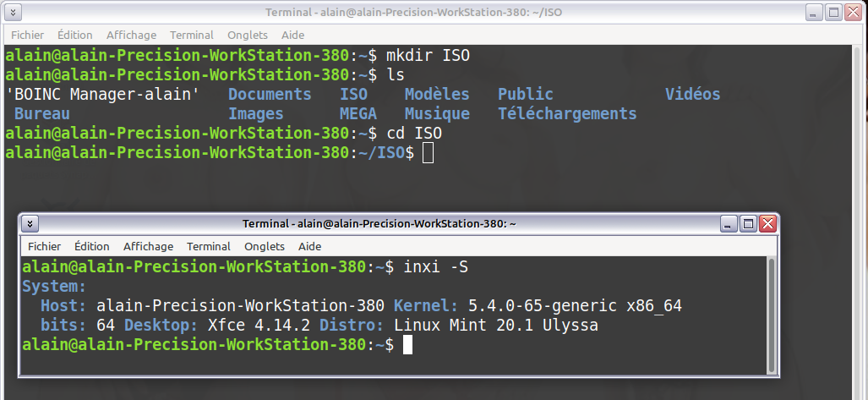Close the front inxi terminal window
Screen dimensions: 868x400
tap(767, 224)
